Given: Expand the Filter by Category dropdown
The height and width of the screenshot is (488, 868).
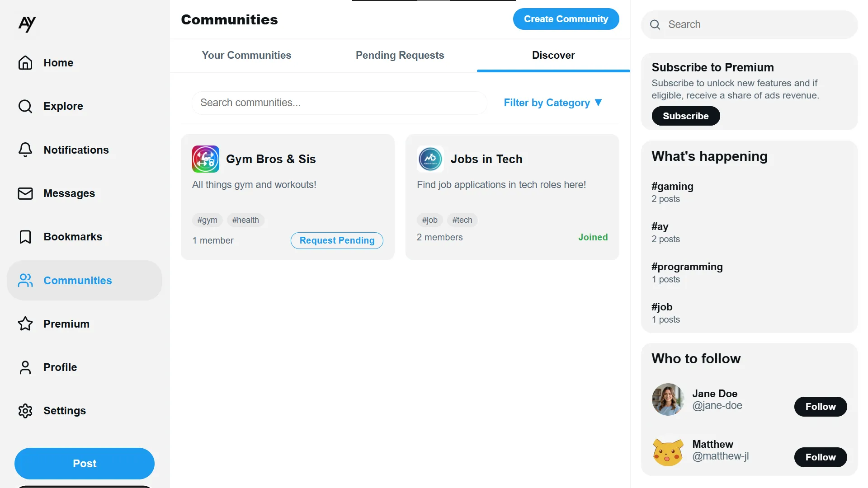Looking at the screenshot, I should pyautogui.click(x=553, y=103).
